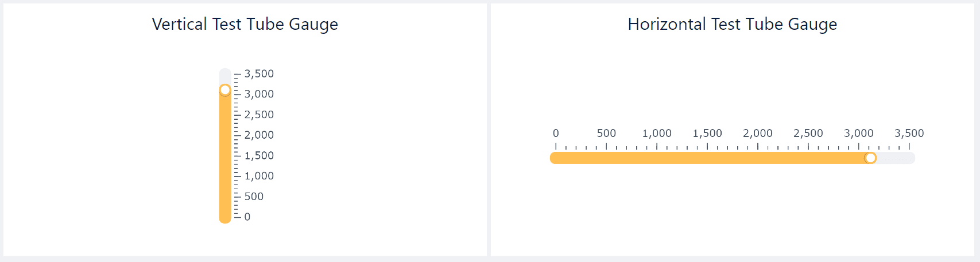Click the Horizontal Test Tube Gauge title
980x262 pixels.
(x=733, y=24)
